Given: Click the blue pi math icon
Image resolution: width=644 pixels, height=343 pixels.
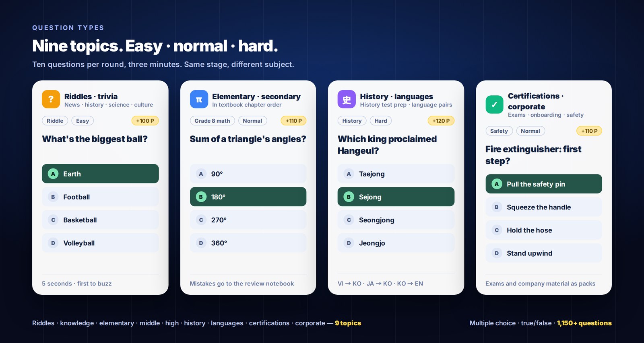Looking at the screenshot, I should [x=199, y=99].
